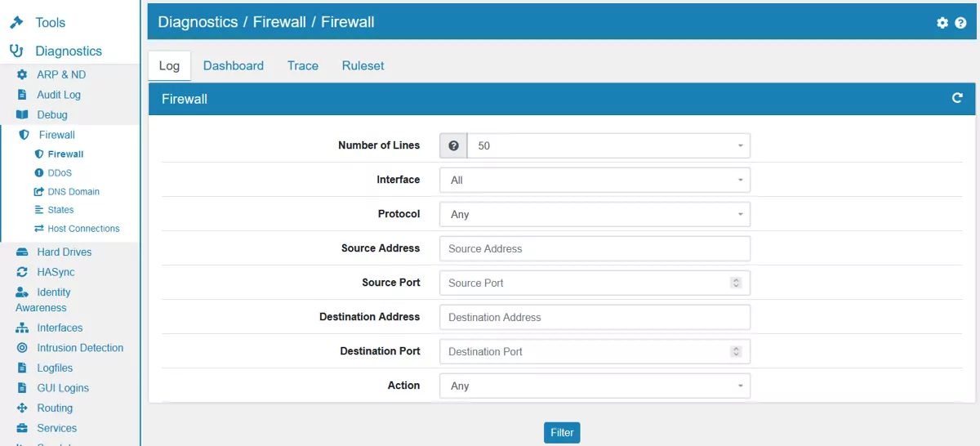The width and height of the screenshot is (980, 446).
Task: Click the Identity Awareness user icon
Action: point(22,292)
